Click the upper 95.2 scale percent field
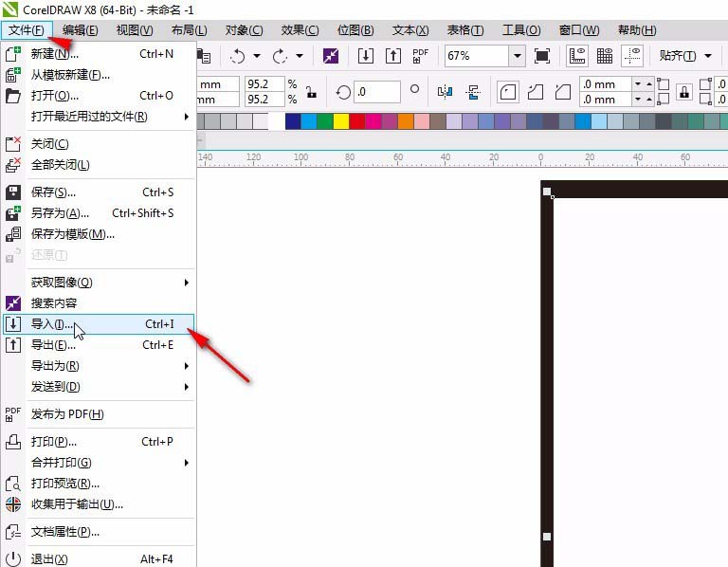Screen dimensions: 728x567 264,84
